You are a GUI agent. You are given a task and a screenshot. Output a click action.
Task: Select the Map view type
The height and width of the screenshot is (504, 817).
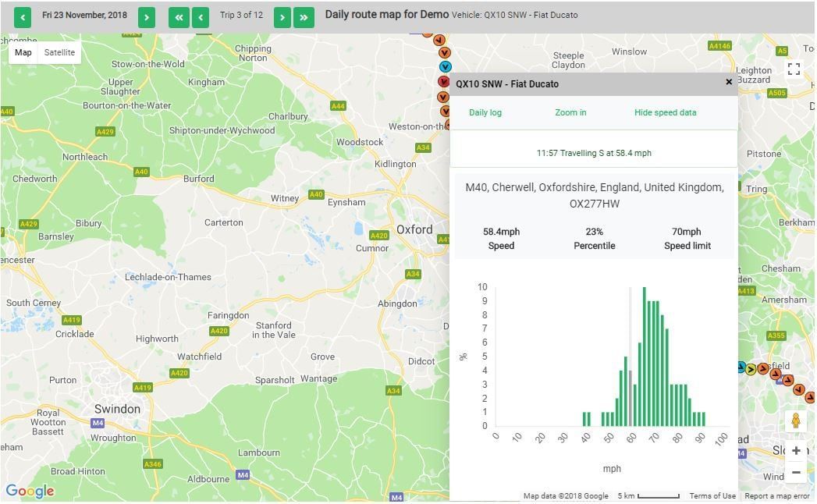pos(23,52)
